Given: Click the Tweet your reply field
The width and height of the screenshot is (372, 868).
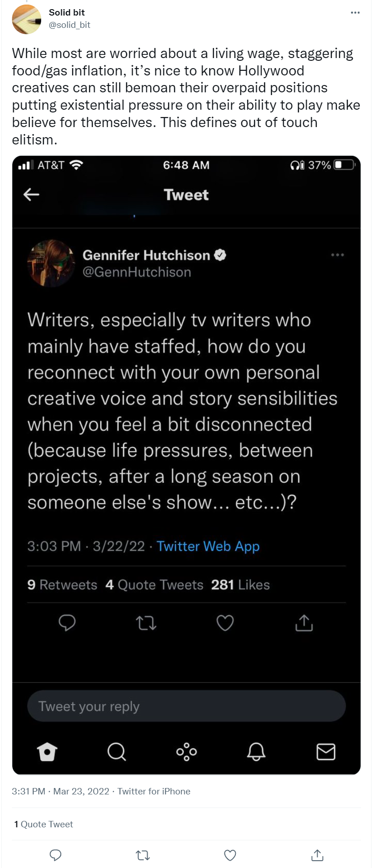Looking at the screenshot, I should (x=186, y=706).
